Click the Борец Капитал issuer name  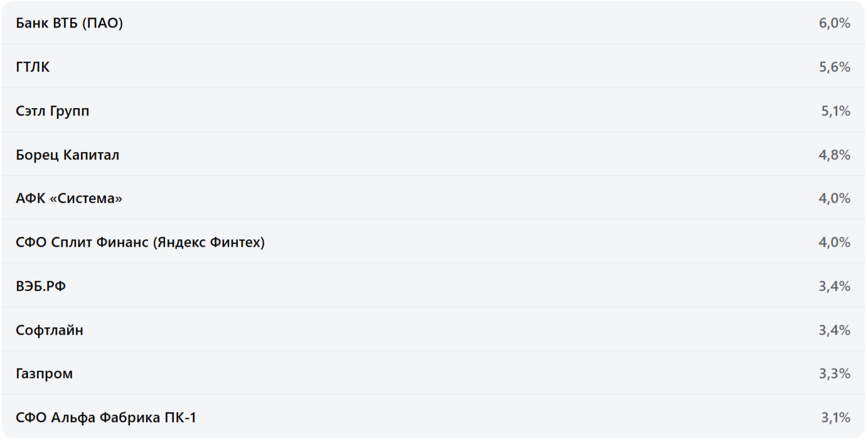(67, 155)
